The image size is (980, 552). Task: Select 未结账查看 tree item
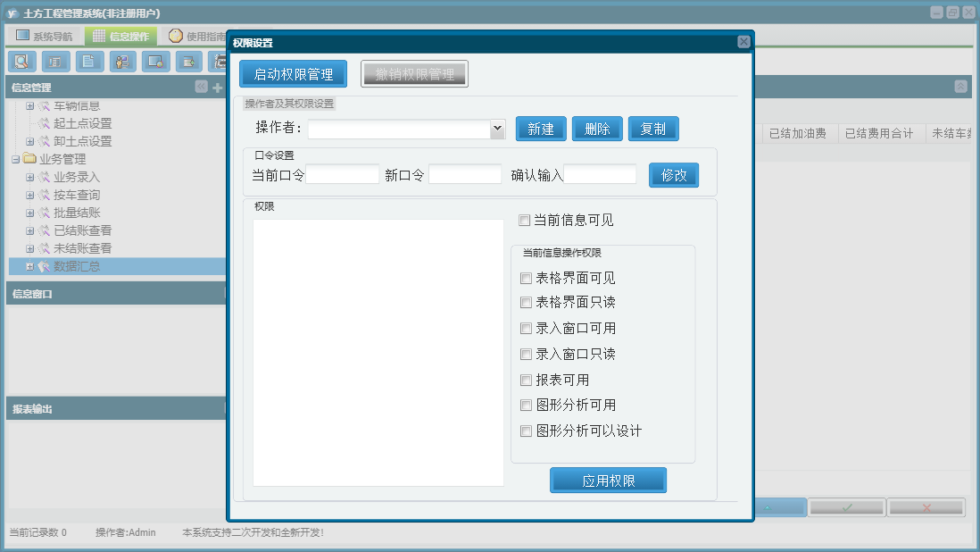click(82, 249)
